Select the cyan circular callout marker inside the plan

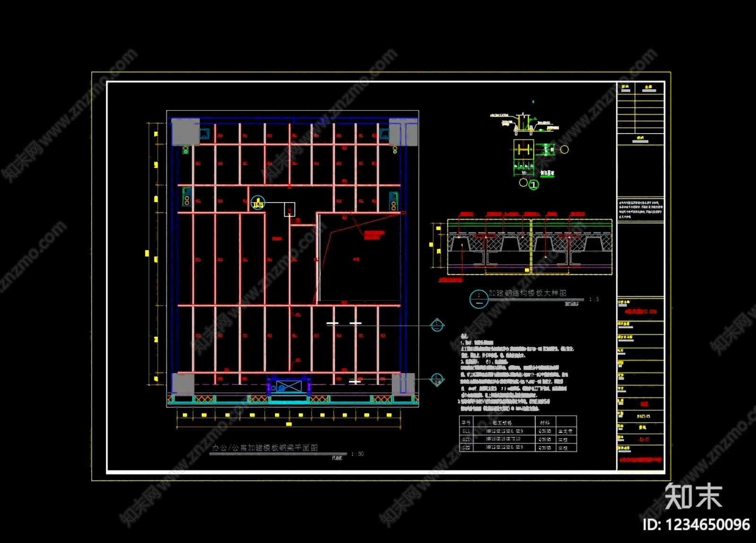(258, 203)
